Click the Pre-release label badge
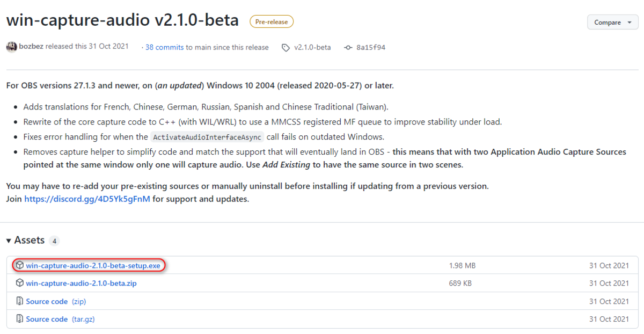 point(271,22)
